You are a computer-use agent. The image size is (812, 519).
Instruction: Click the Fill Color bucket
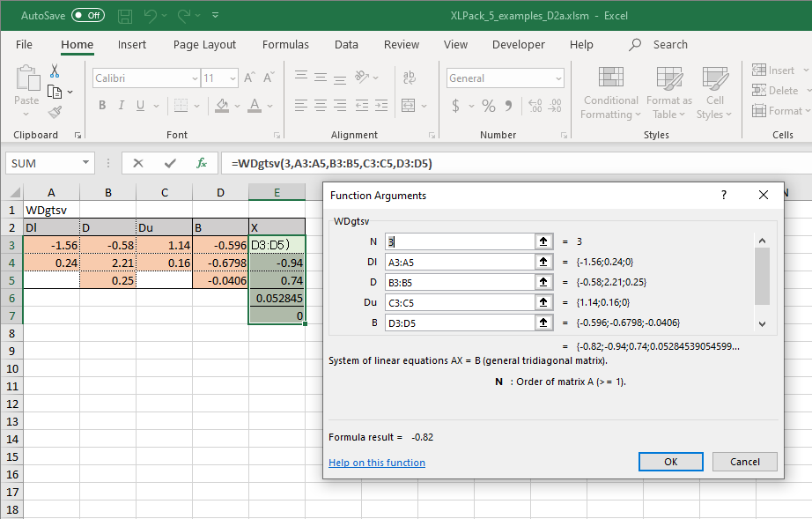(222, 106)
